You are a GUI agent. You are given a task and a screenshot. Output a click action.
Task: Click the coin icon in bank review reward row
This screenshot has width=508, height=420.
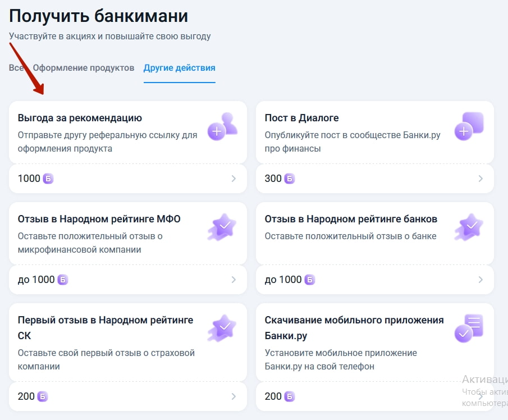[310, 280]
